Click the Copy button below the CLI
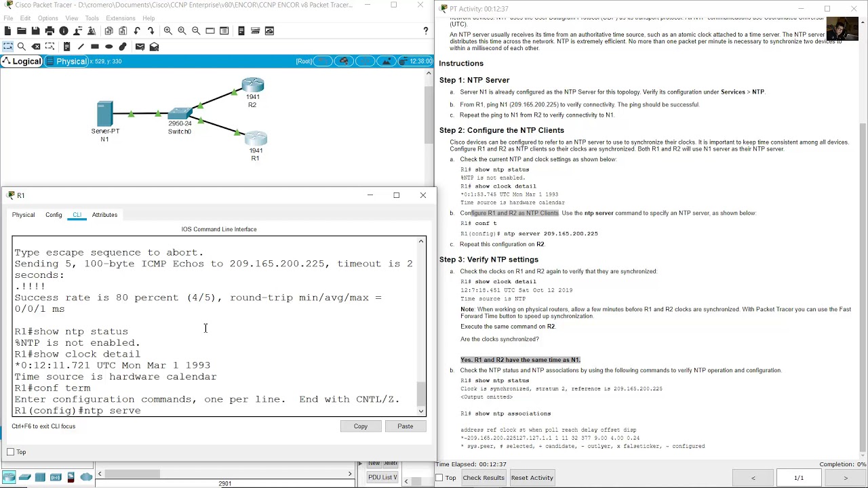The height and width of the screenshot is (488, 868). 360,426
